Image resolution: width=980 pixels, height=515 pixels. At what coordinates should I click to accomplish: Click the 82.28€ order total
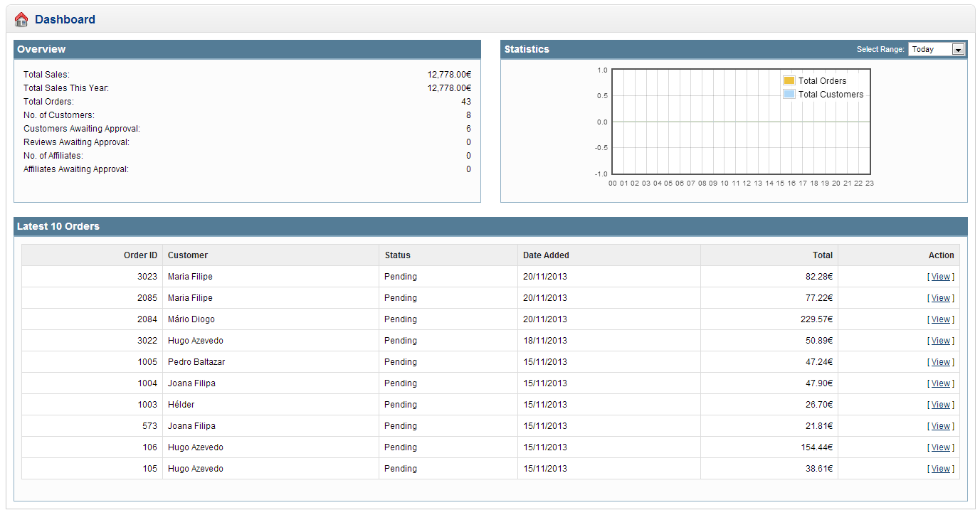[819, 277]
